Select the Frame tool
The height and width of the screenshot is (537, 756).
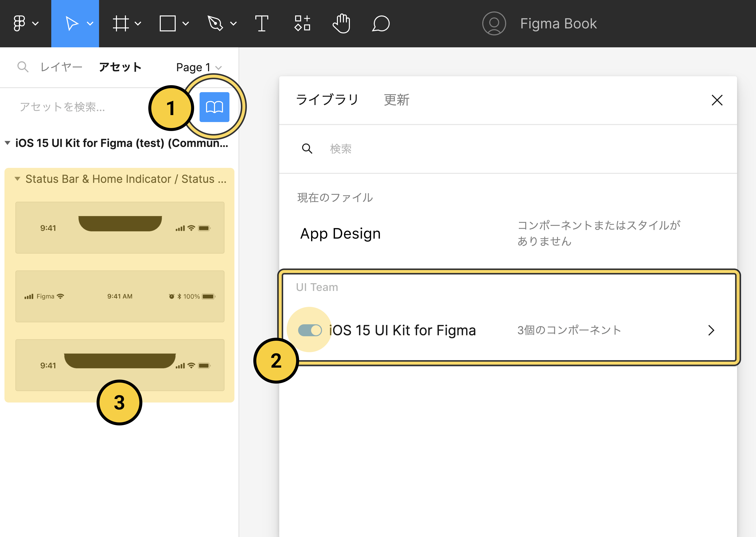(x=120, y=23)
